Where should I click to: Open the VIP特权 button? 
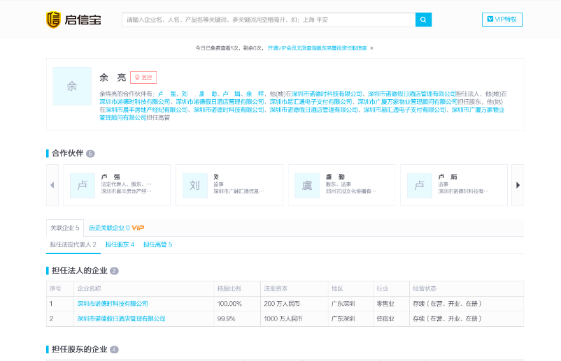point(502,19)
